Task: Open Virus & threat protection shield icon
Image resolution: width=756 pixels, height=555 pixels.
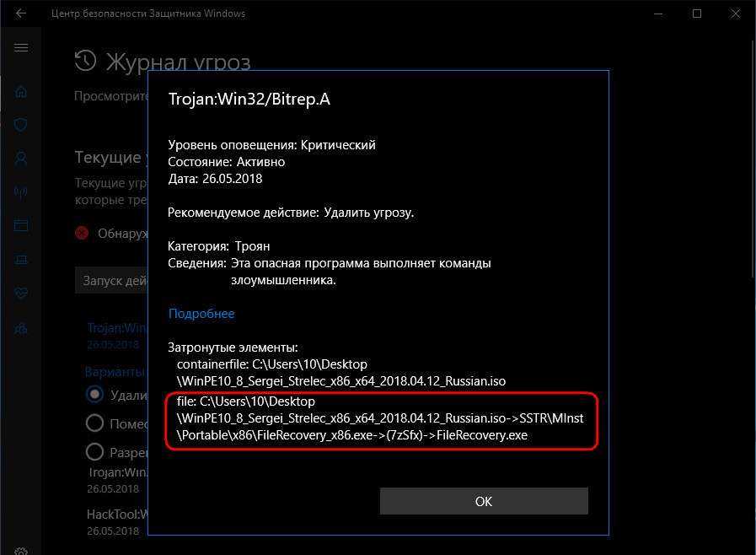Action: pyautogui.click(x=21, y=125)
